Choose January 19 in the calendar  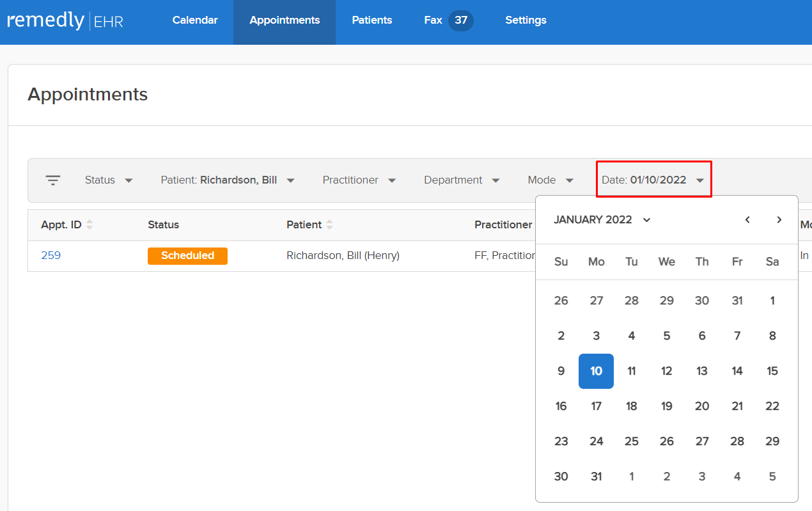[x=667, y=406]
